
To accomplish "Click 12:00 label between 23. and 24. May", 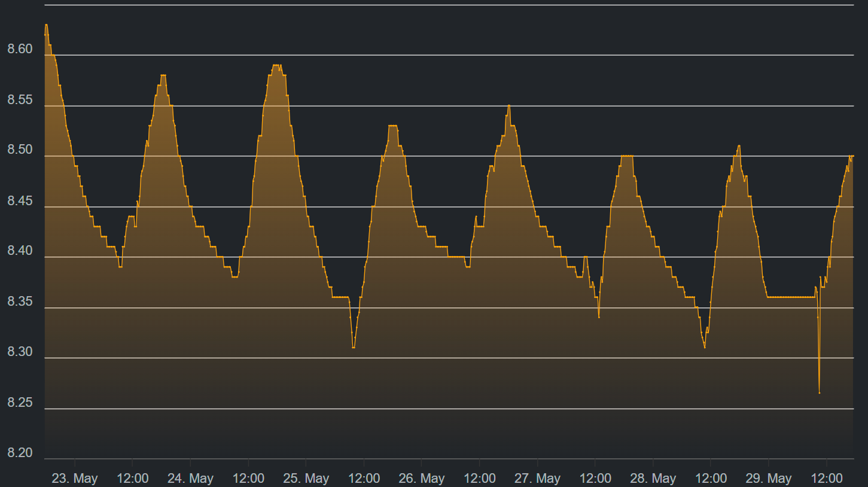I will (132, 479).
